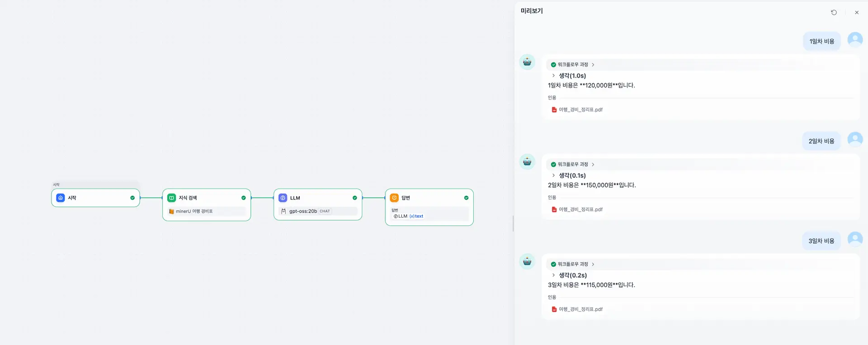Screen dimensions: 868x345
Task: Expand 생각(0.2s) thinking section
Action: click(569, 275)
